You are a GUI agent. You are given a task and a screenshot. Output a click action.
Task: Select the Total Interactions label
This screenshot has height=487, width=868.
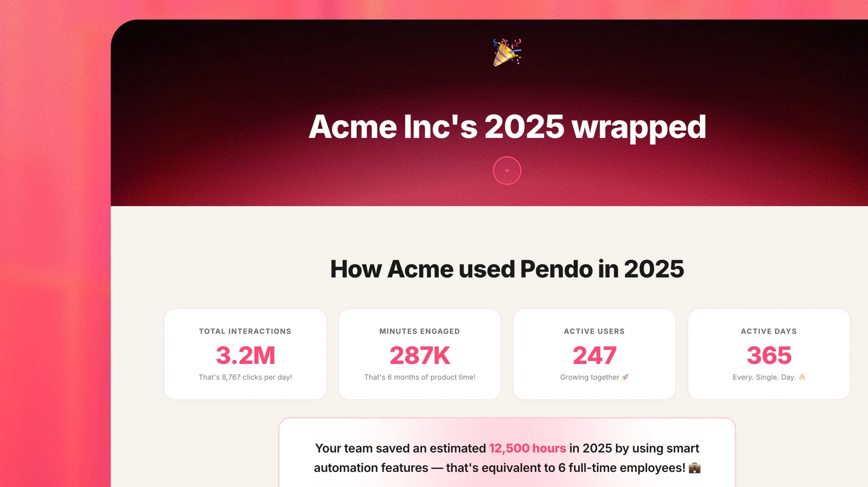pyautogui.click(x=245, y=331)
